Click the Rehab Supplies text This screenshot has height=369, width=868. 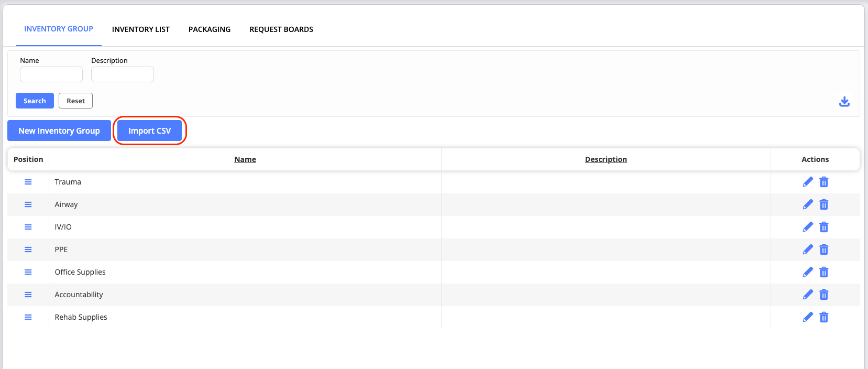81,317
